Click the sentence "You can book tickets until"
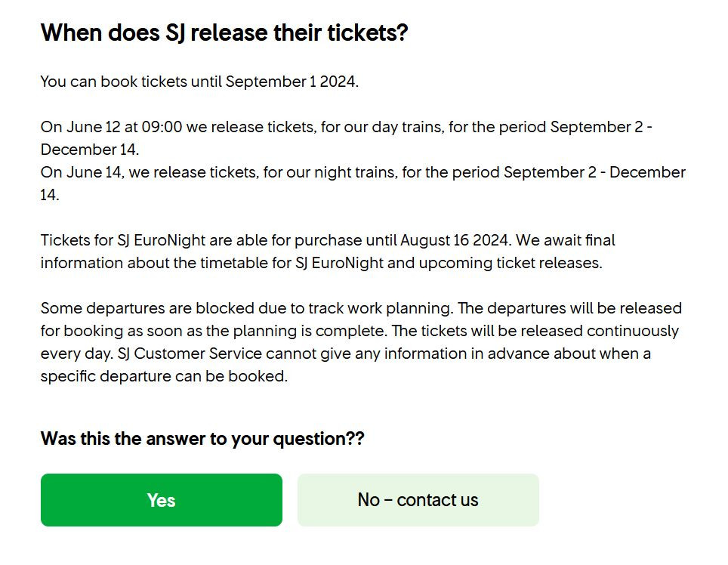Screen dimensions: 728x565 click(131, 82)
